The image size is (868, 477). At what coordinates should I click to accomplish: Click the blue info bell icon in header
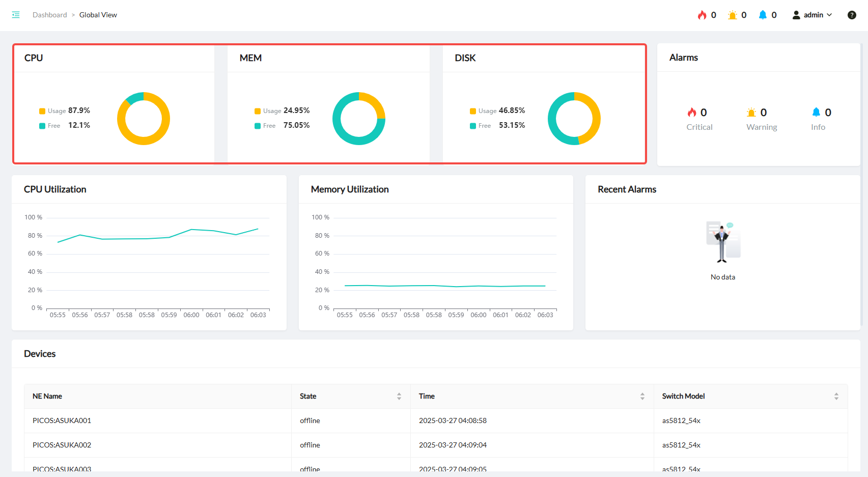point(763,15)
